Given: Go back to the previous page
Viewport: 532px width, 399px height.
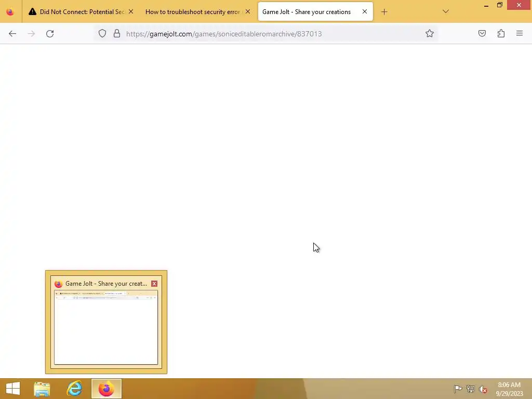Looking at the screenshot, I should click(12, 34).
